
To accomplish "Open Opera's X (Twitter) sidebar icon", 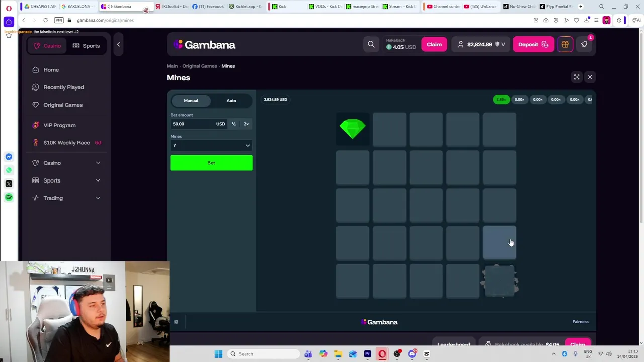I will tap(9, 184).
